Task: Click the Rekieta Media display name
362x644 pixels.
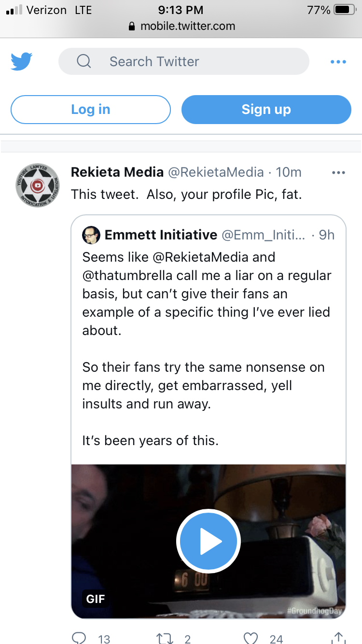Action: [x=117, y=172]
